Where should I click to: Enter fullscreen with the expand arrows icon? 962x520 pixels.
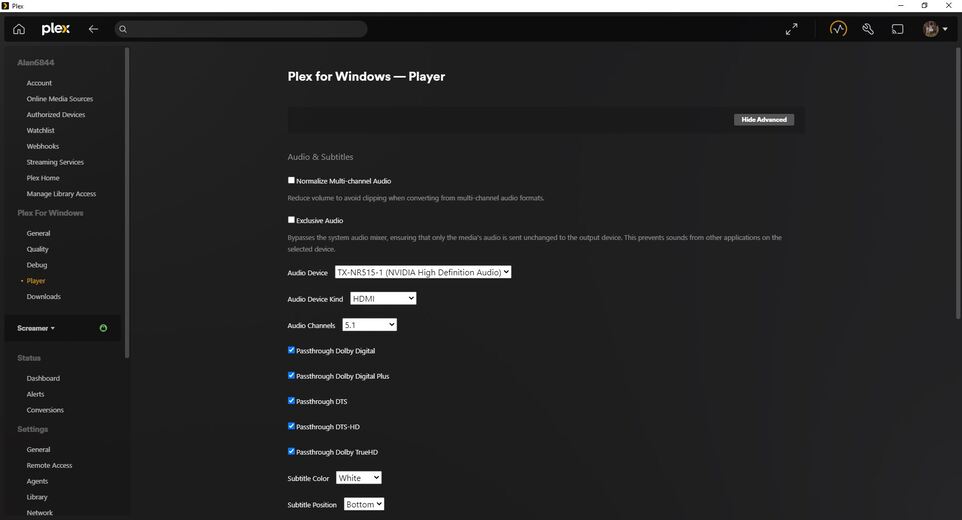791,29
